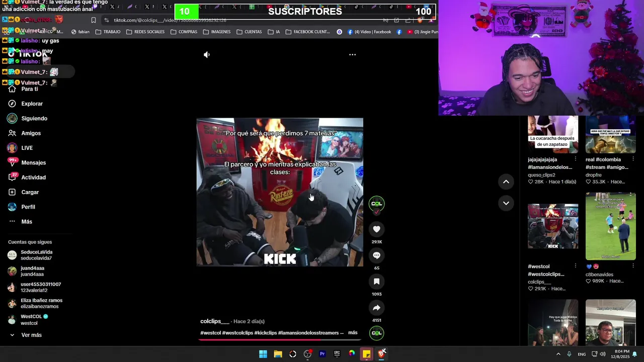Open the real #colombia video thumbnail
Viewport: 644px width, 362px height.
tap(610, 134)
